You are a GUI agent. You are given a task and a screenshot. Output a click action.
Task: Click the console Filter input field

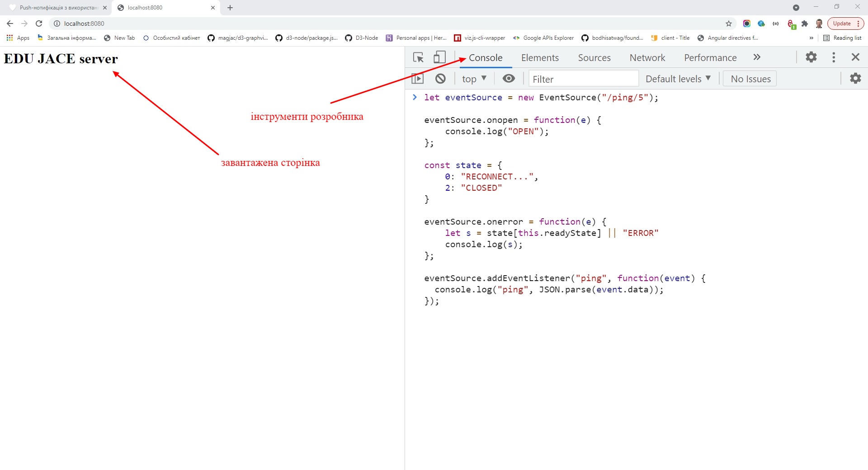583,79
